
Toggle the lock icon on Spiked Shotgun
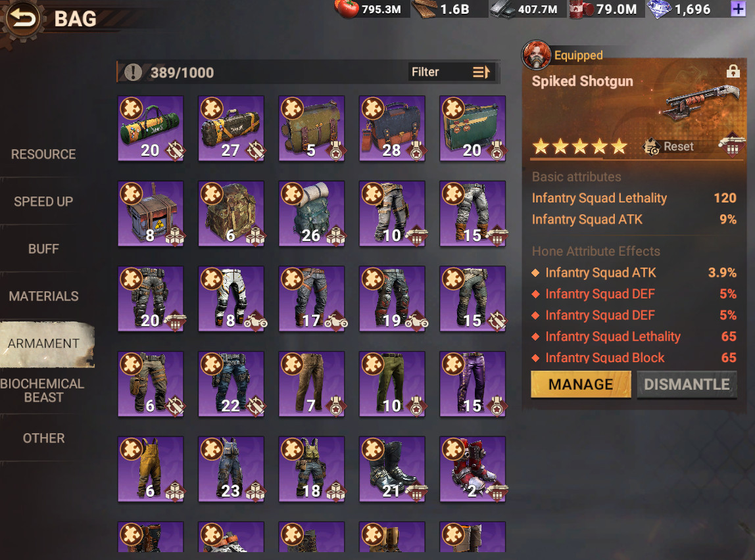pyautogui.click(x=733, y=71)
